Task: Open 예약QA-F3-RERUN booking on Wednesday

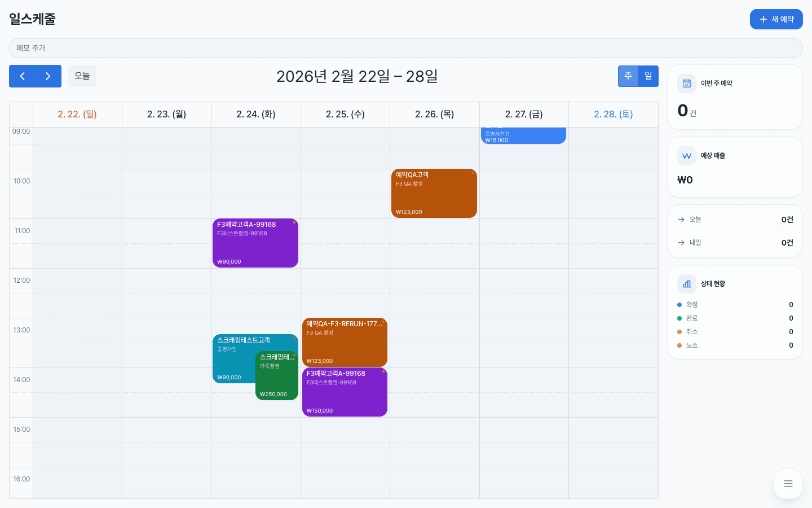Action: (345, 342)
